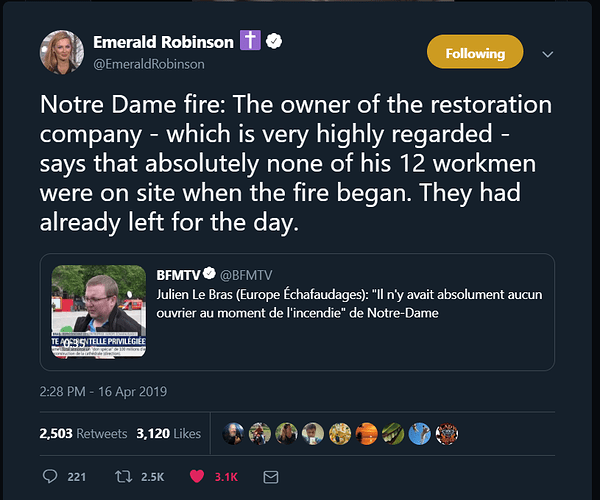View the 3,120 Likes list

click(x=168, y=433)
